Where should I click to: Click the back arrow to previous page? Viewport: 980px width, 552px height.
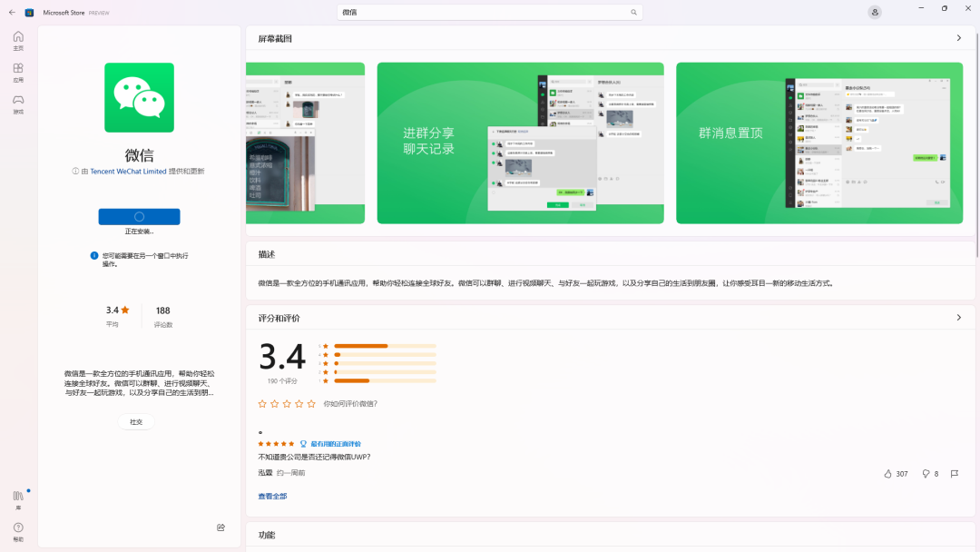coord(10,12)
